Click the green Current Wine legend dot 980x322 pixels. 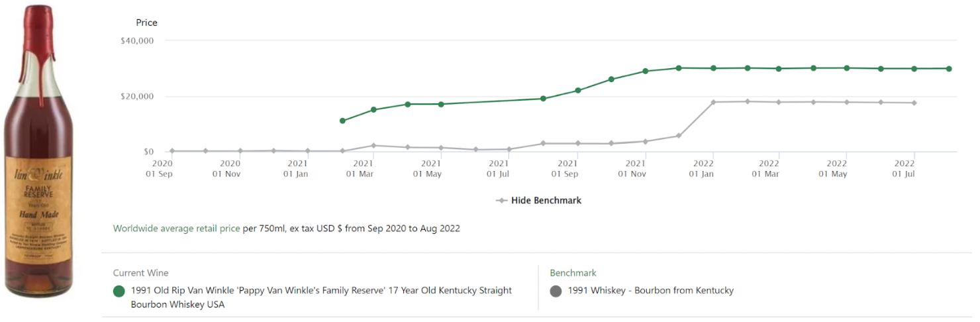119,292
